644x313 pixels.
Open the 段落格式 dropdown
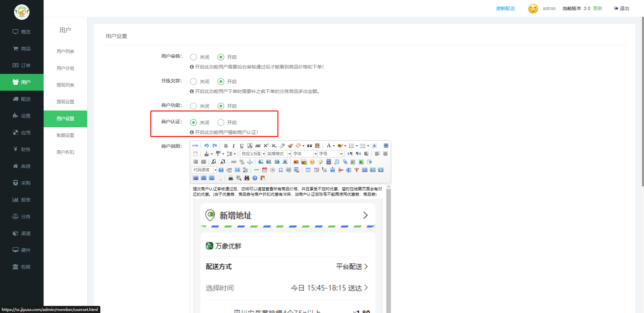coord(278,154)
